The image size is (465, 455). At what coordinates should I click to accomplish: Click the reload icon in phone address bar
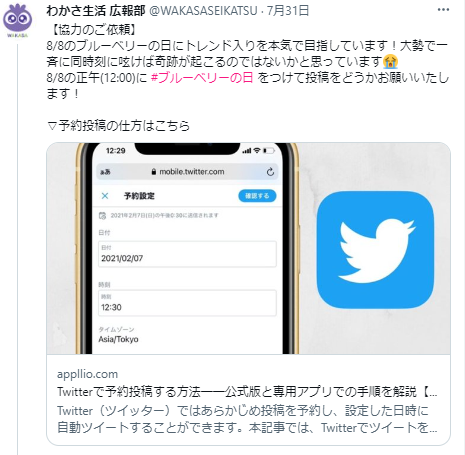pyautogui.click(x=270, y=172)
